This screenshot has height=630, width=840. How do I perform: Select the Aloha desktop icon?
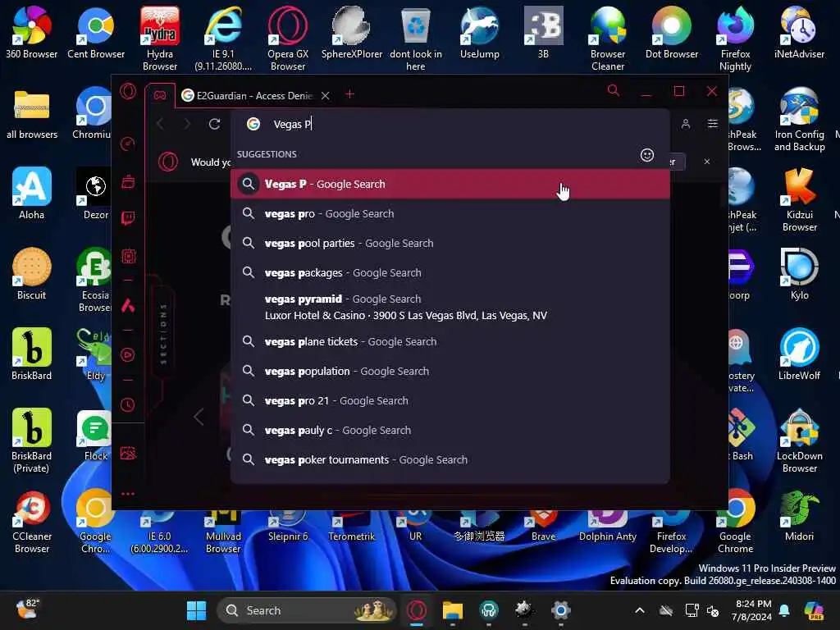point(32,194)
